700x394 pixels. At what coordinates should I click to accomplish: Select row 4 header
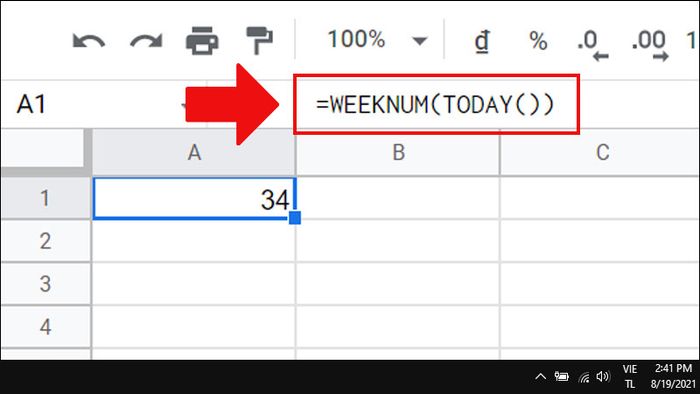pos(46,327)
